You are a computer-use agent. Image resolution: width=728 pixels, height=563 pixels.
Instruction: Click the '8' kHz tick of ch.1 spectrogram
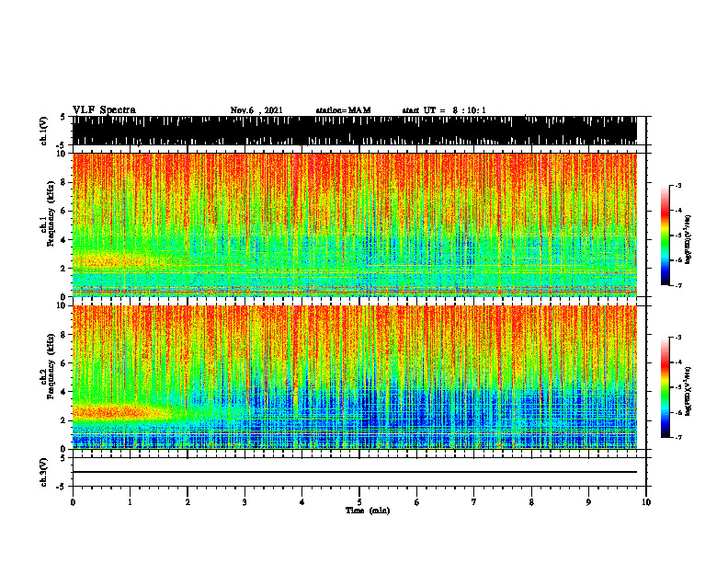[63, 182]
